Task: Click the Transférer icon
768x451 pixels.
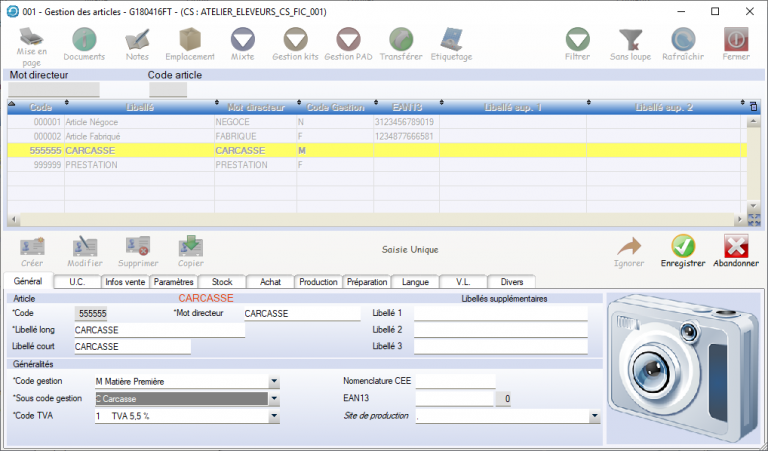Action: (401, 39)
